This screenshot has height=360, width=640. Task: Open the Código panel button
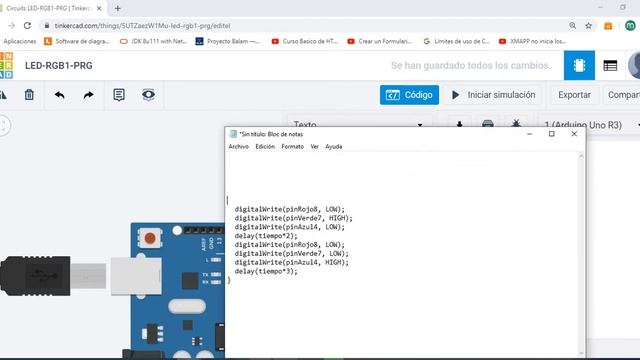(409, 95)
